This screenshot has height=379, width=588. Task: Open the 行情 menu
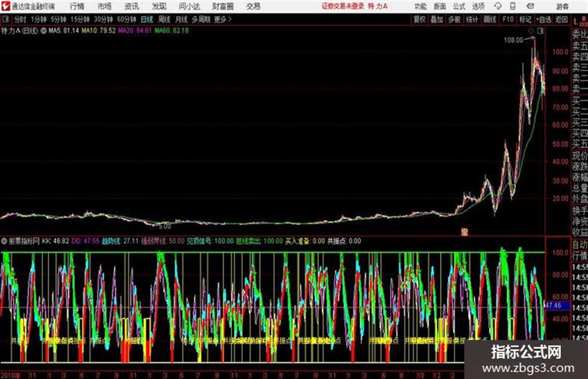(x=77, y=6)
